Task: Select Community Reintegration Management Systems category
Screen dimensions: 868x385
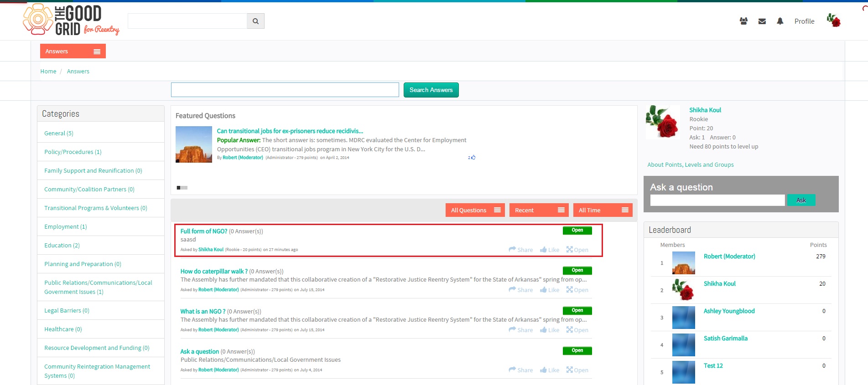Action: pyautogui.click(x=97, y=371)
